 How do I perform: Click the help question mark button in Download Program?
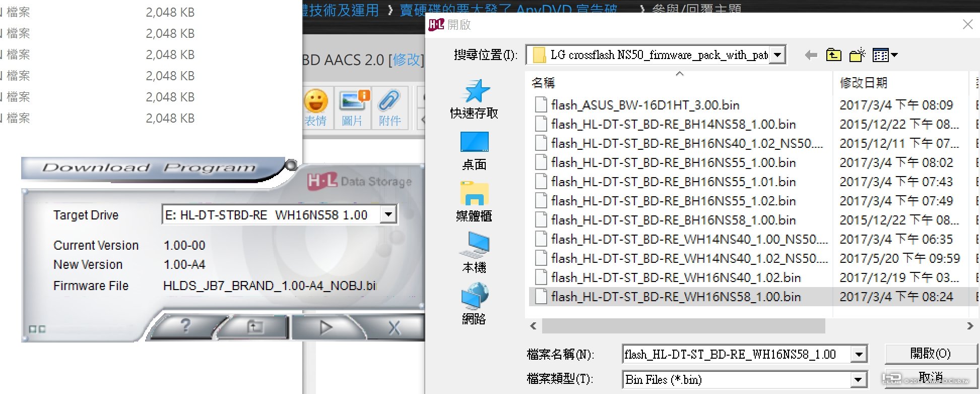coord(185,327)
